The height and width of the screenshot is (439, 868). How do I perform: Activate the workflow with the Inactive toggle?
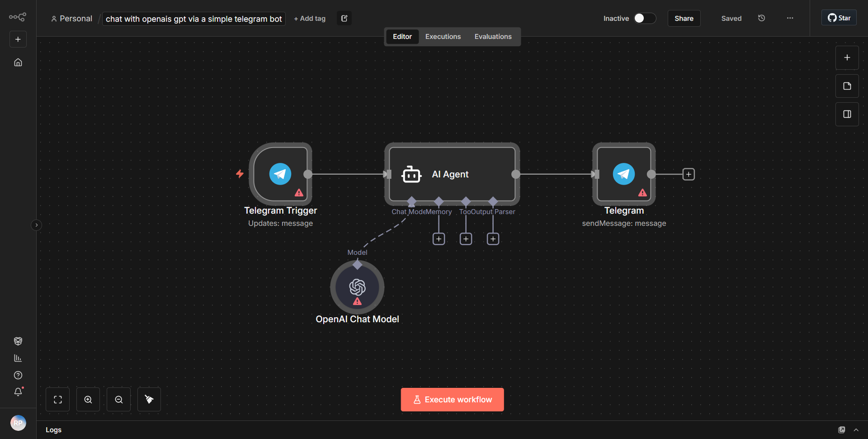coord(644,18)
